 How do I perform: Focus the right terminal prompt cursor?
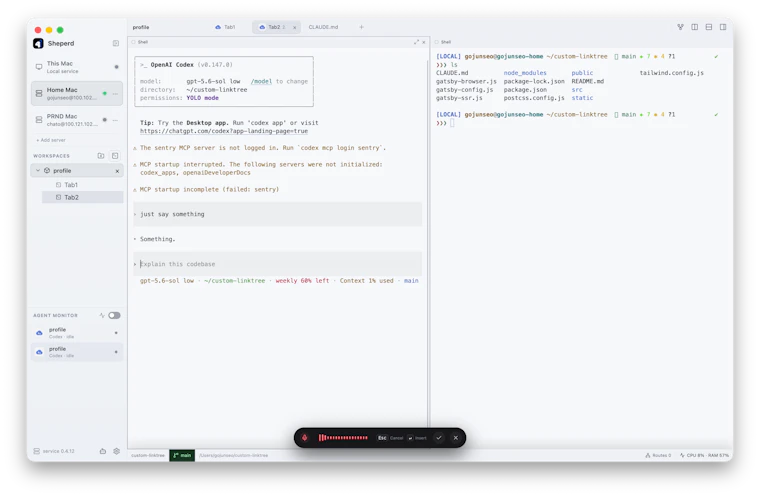(x=452, y=123)
